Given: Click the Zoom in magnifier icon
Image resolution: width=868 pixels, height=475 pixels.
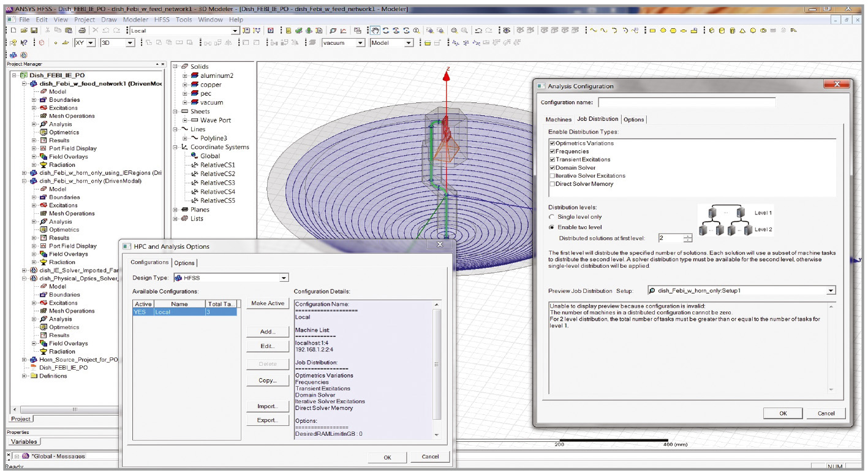Looking at the screenshot, I should (455, 31).
